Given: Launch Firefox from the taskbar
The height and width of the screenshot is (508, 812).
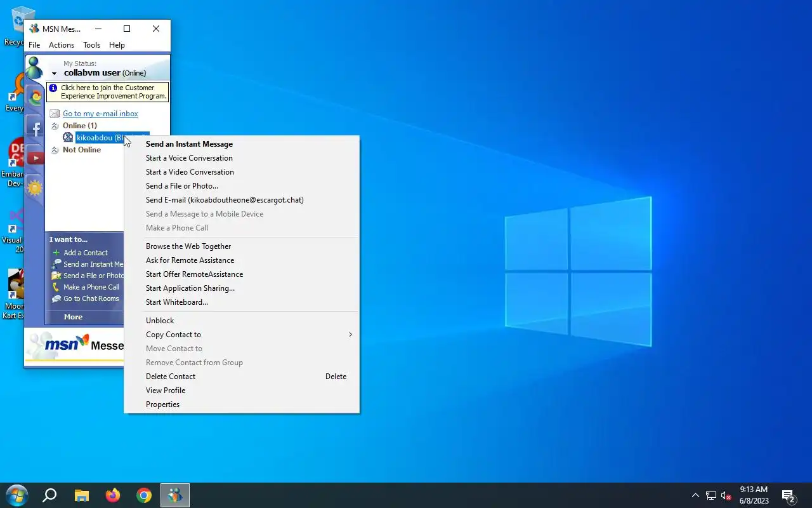Looking at the screenshot, I should coord(113,495).
